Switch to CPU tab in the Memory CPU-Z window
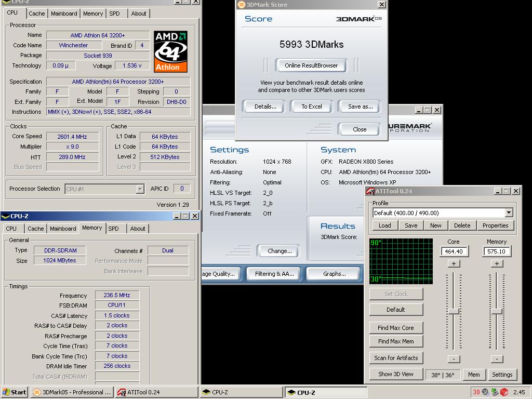The image size is (532, 399). [11, 229]
